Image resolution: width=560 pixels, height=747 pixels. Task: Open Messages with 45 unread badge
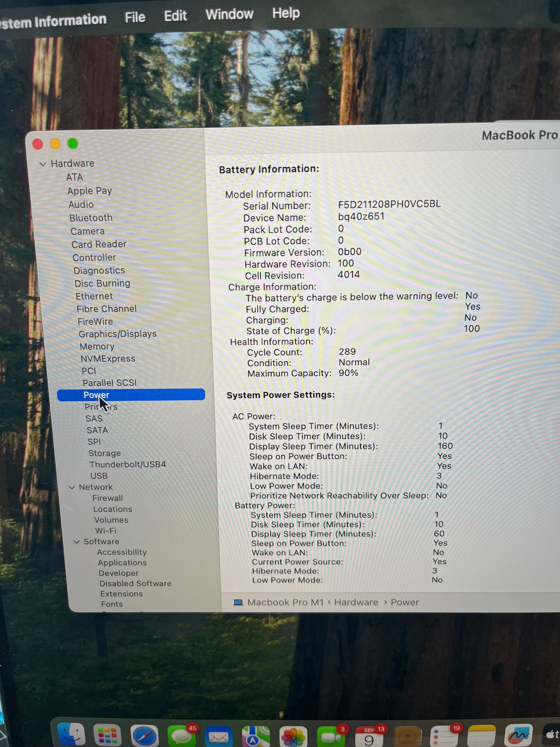pos(181,735)
